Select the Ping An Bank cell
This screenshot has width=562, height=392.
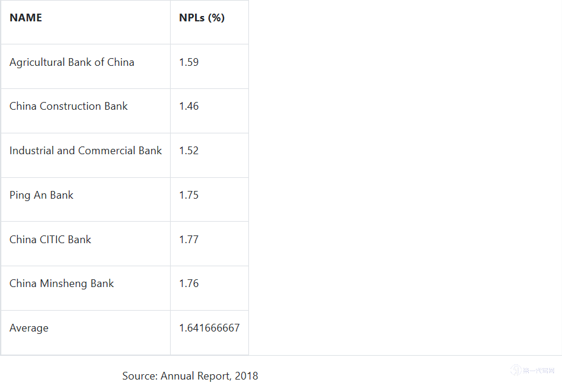(x=41, y=195)
